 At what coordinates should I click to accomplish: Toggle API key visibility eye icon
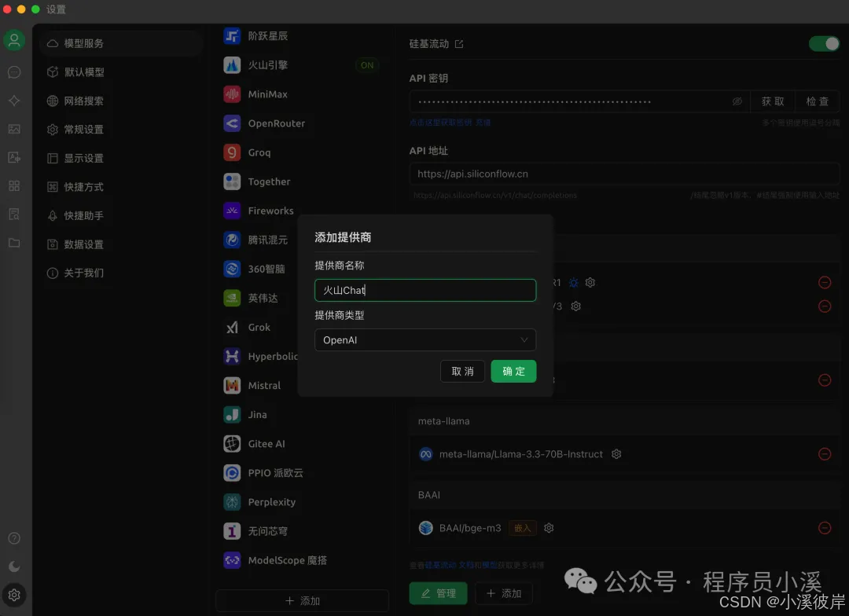point(737,102)
